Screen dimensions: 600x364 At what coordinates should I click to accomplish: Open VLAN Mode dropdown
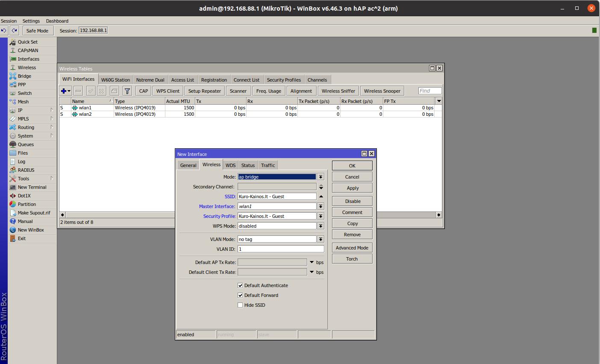(321, 239)
